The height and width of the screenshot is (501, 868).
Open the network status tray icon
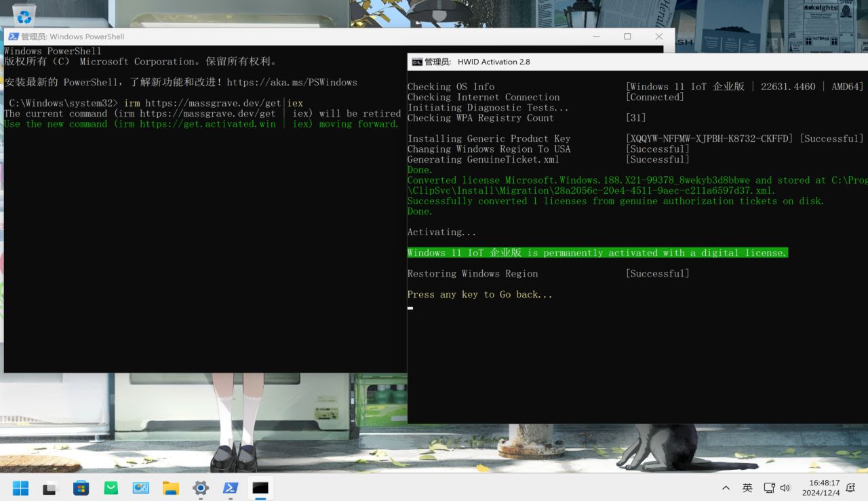pos(769,487)
